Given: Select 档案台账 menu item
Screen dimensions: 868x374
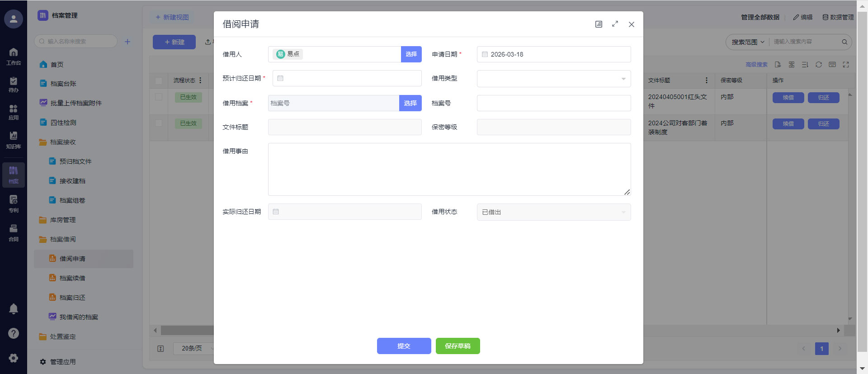Looking at the screenshot, I should pyautogui.click(x=63, y=84).
